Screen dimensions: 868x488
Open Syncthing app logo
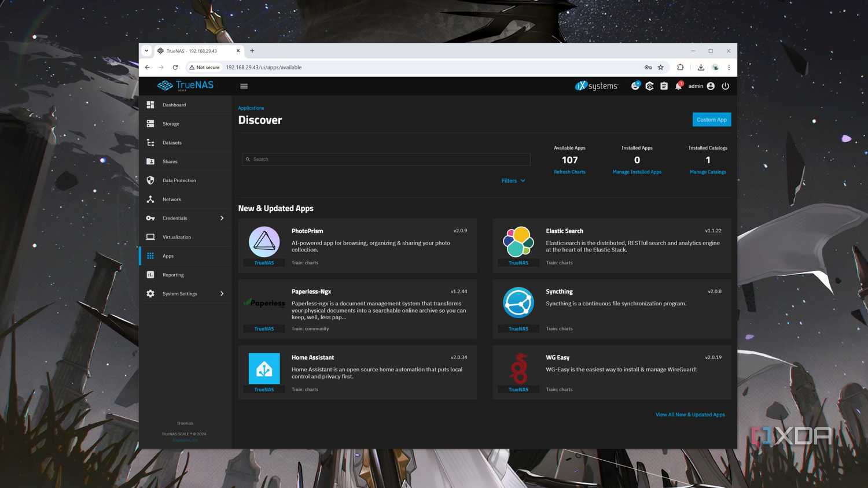(518, 302)
